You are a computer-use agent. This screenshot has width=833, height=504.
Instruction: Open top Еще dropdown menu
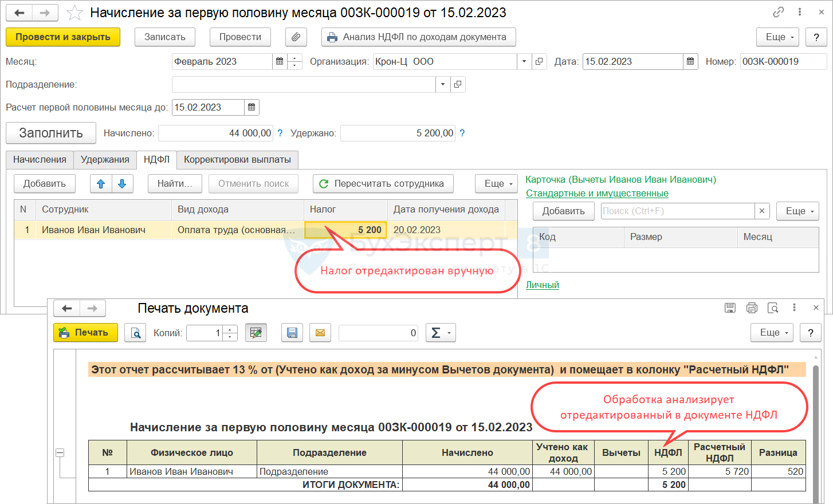(x=778, y=37)
